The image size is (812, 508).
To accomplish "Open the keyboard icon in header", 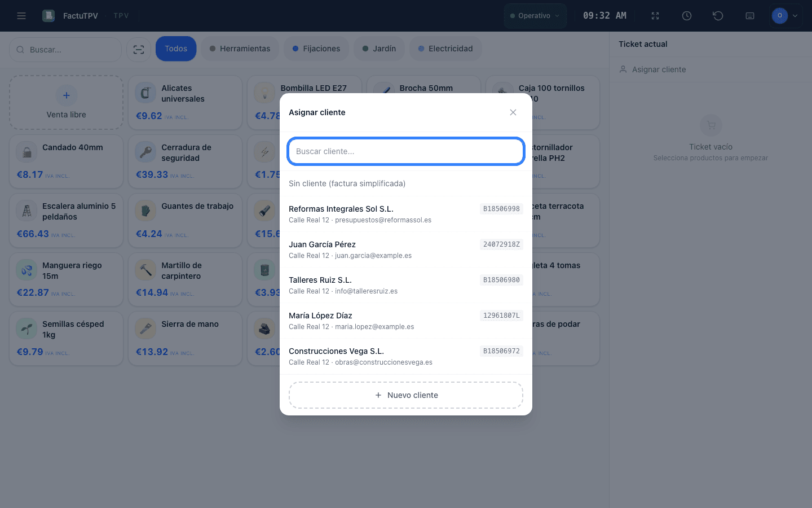I will pyautogui.click(x=750, y=16).
